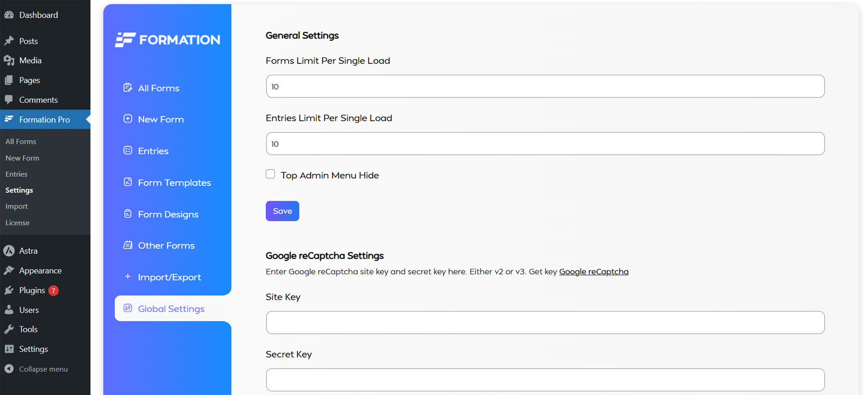Image resolution: width=868 pixels, height=395 pixels.
Task: Click the Appearance paintbrush icon
Action: 9,270
